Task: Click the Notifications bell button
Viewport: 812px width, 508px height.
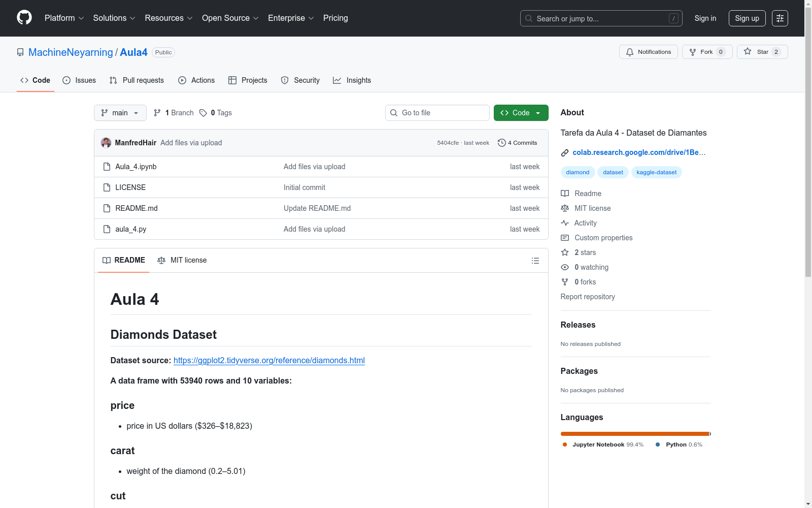Action: click(x=649, y=52)
